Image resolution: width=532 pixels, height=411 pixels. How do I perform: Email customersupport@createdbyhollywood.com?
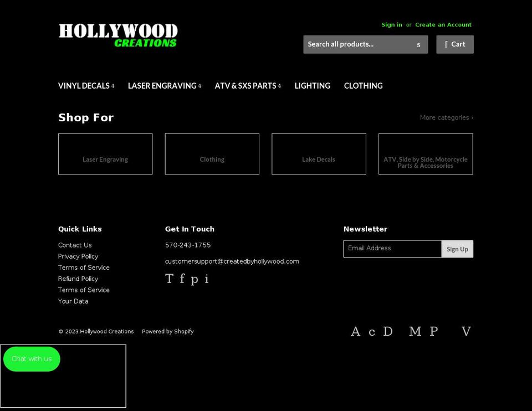[x=232, y=261]
